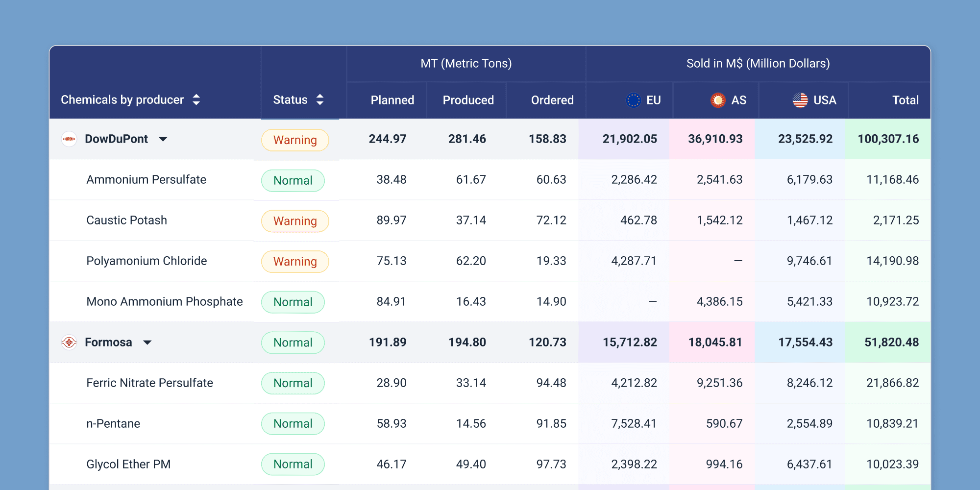Click the Formosa logo icon
Viewport: 980px width, 490px height.
(69, 342)
